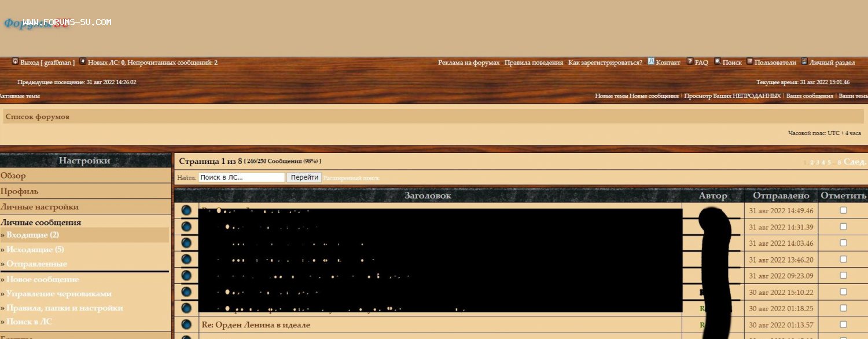Screen dimensions: 868x339
Task: Open the Обзор settings section
Action: (x=13, y=176)
